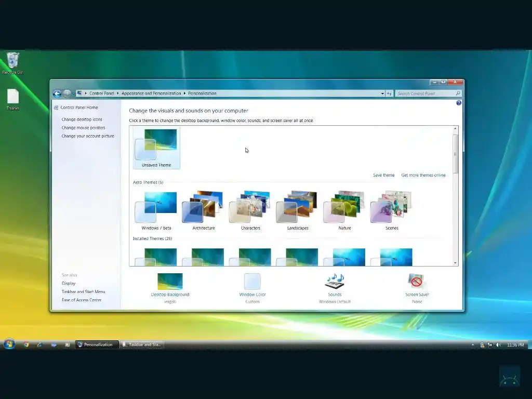Switch to Personalization taskbar button

point(97,345)
